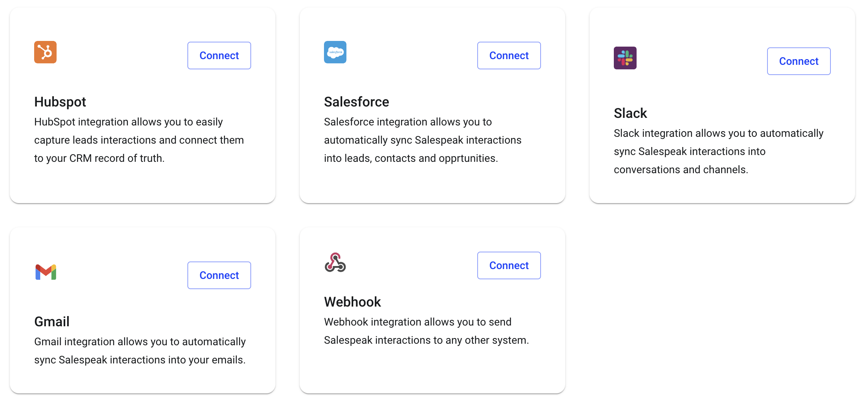Viewport: 868px width, 407px height.
Task: Connect the Salesforce integration
Action: coord(509,56)
